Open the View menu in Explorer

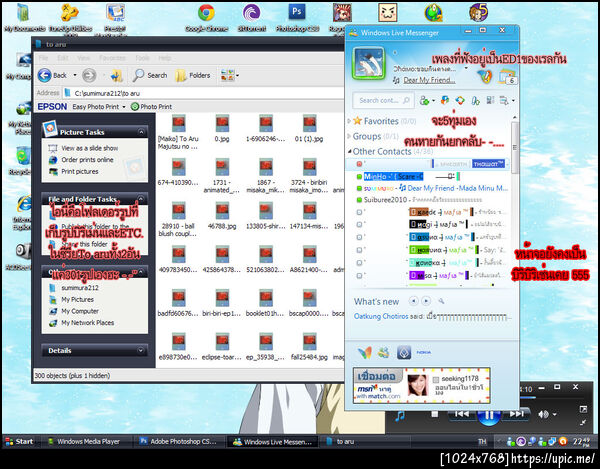pos(83,58)
